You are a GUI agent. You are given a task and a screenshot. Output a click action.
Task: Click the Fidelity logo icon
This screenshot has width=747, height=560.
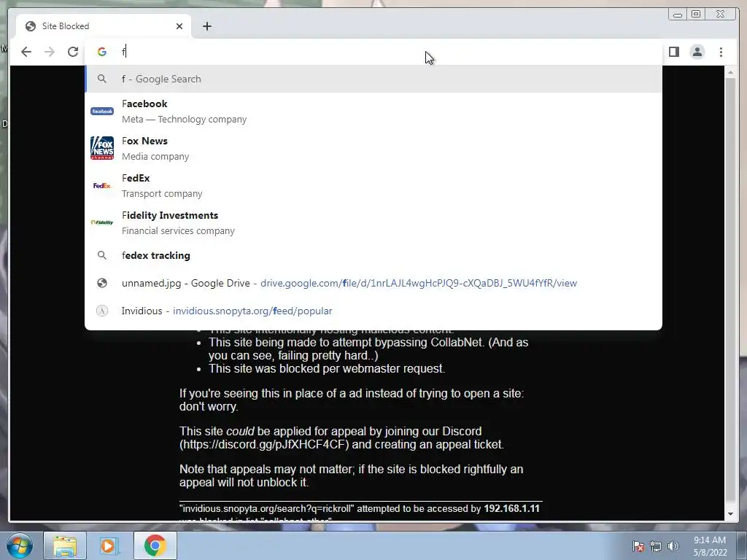(x=102, y=222)
